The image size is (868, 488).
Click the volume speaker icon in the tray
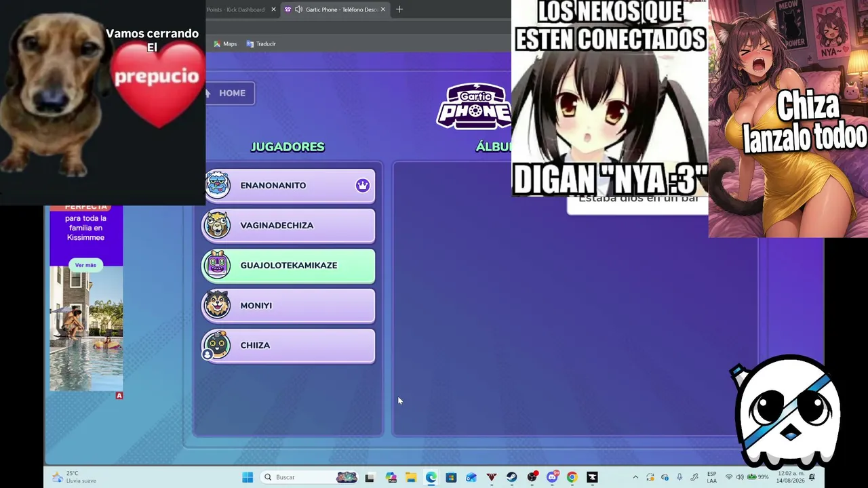tap(740, 477)
